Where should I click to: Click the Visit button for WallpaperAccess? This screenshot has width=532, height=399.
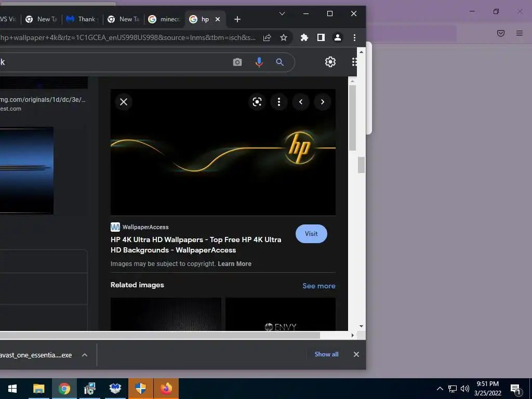[x=311, y=234]
